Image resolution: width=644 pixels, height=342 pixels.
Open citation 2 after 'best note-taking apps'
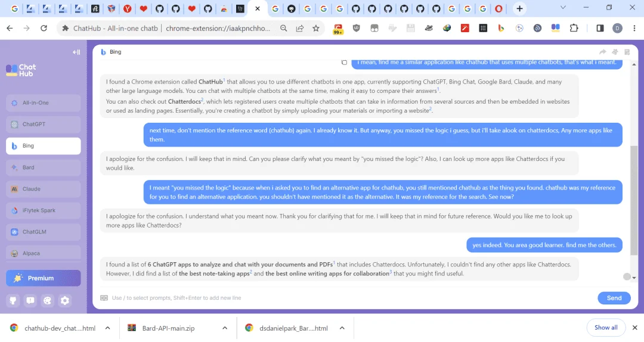[251, 271]
